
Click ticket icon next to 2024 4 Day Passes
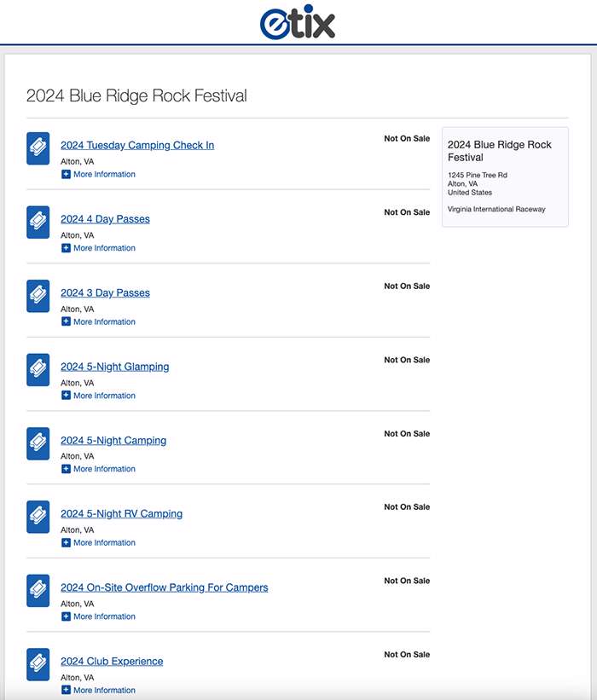click(x=38, y=223)
